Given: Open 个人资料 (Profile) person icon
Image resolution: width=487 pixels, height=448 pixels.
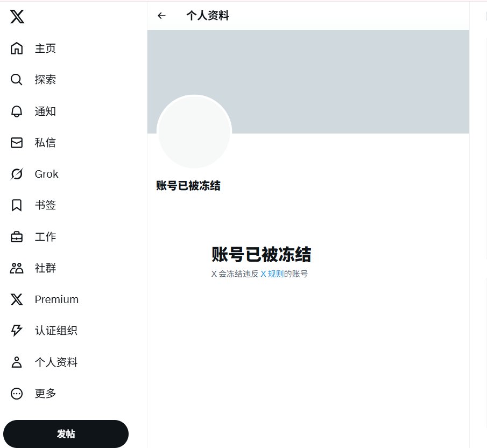Looking at the screenshot, I should click(x=16, y=362).
